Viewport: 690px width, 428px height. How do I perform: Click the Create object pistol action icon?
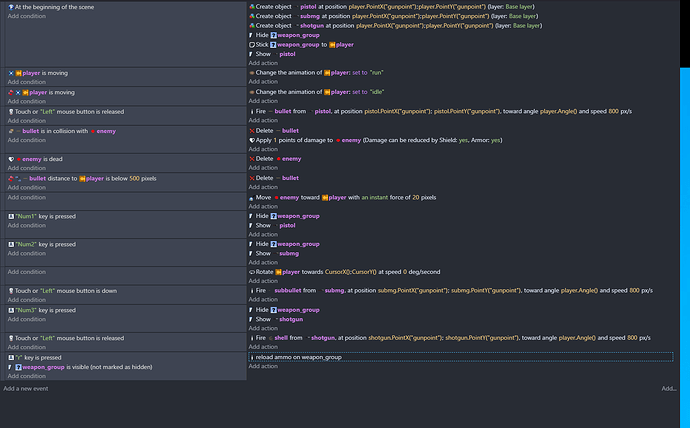point(251,6)
